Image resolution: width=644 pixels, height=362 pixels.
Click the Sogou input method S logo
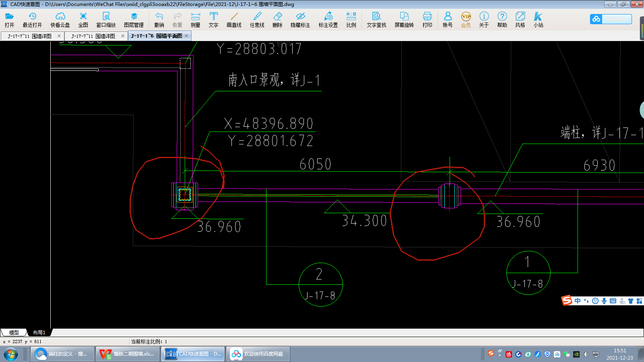point(567,300)
